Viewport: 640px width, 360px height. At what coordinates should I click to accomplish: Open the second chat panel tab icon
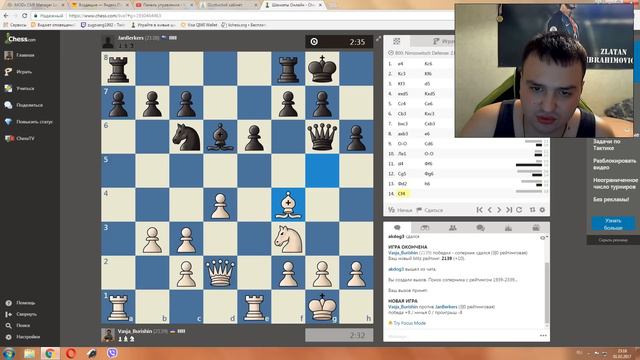(x=425, y=228)
